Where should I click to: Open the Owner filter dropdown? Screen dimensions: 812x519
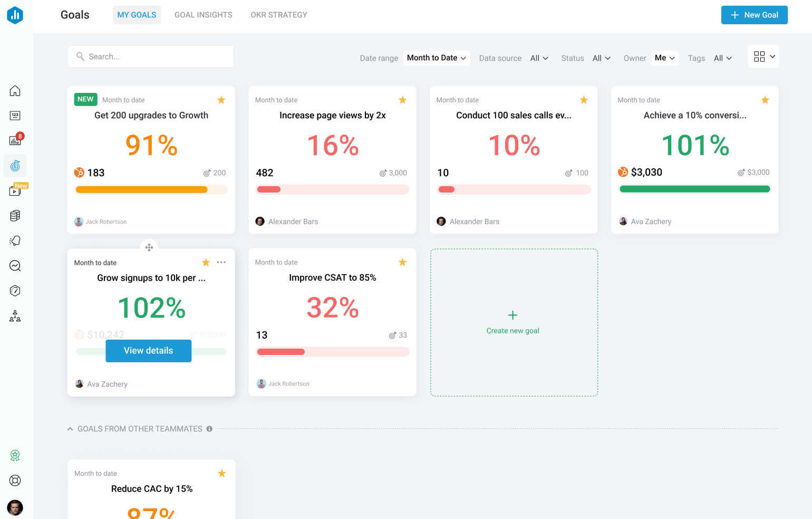pos(664,58)
